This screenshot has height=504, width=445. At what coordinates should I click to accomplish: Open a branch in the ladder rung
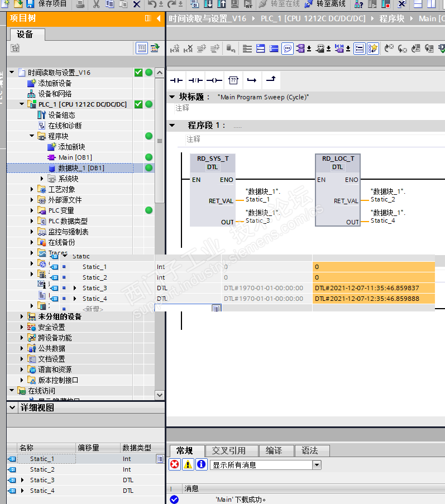coord(252,80)
